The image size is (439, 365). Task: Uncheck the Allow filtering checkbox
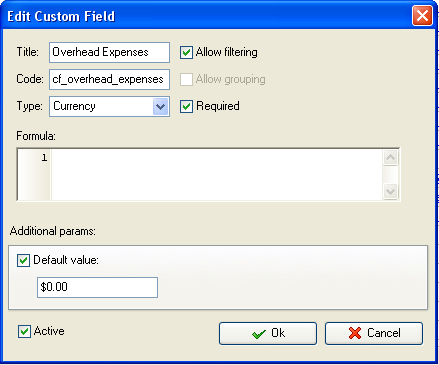[186, 52]
